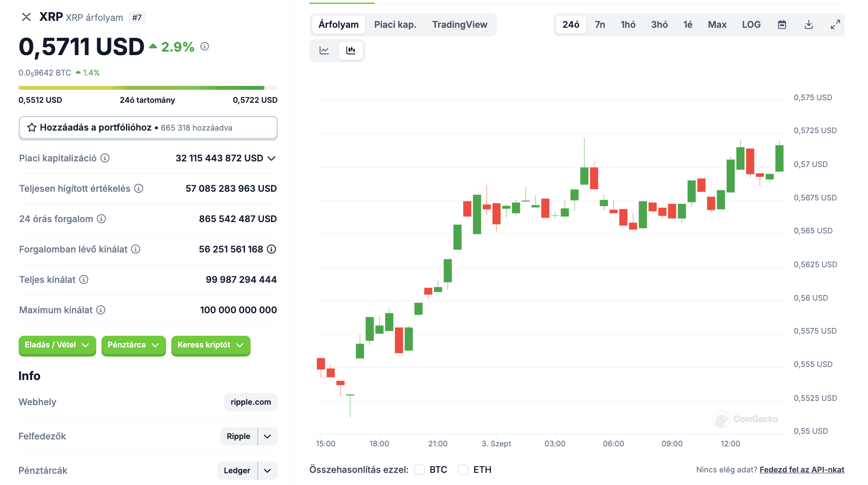Switch to candlestick chart view icon
Viewport: 868px width, 485px height.
(x=351, y=50)
